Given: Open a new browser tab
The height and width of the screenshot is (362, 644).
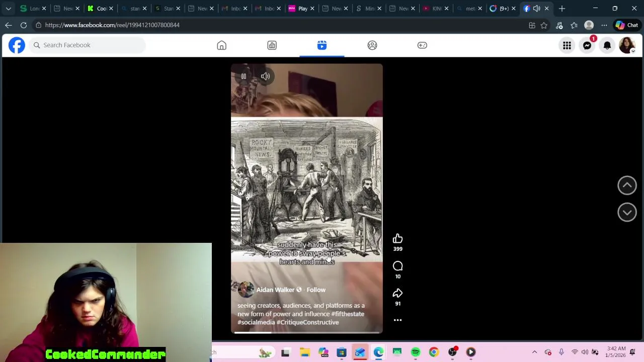Looking at the screenshot, I should tap(562, 9).
